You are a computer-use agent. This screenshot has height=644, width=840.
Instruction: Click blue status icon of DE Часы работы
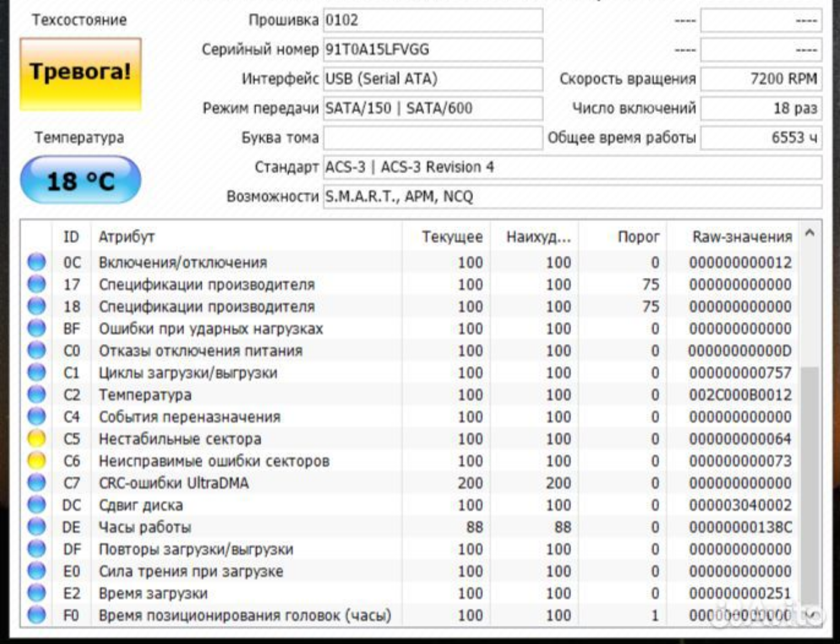[36, 527]
